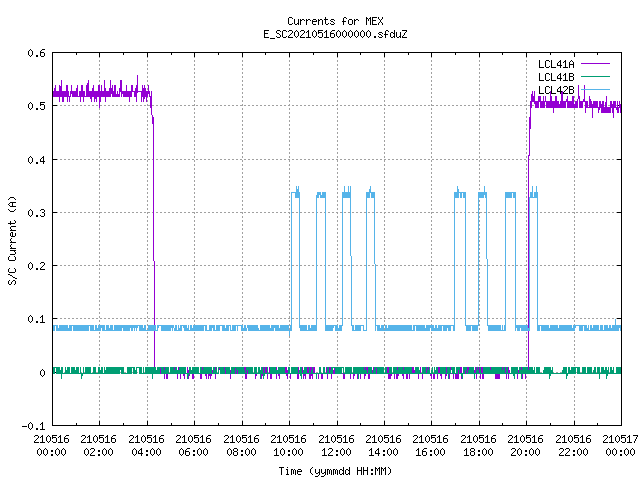
Task: Click the 0.5 y-axis tick label
Action: [x=36, y=106]
